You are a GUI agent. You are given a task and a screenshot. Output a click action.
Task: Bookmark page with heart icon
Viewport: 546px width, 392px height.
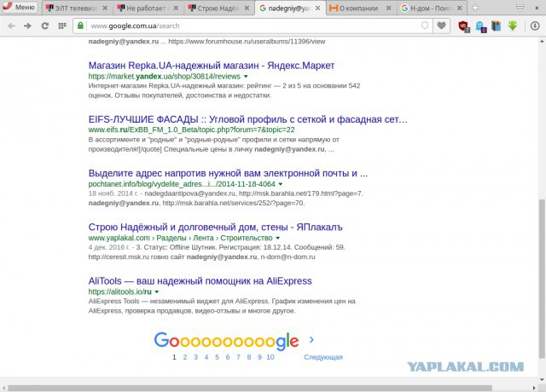[x=441, y=26]
